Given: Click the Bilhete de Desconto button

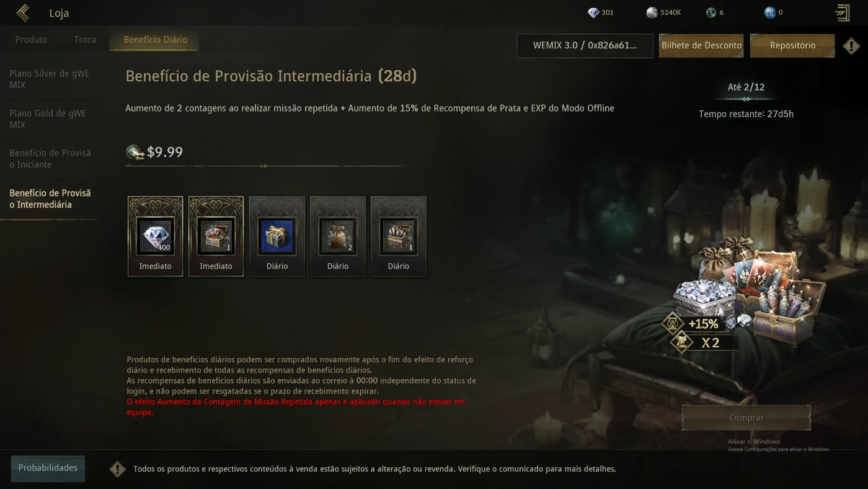Looking at the screenshot, I should 701,45.
